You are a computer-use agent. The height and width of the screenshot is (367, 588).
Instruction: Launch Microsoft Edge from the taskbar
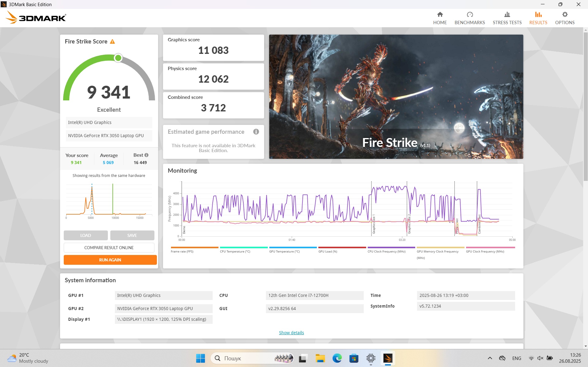click(337, 358)
